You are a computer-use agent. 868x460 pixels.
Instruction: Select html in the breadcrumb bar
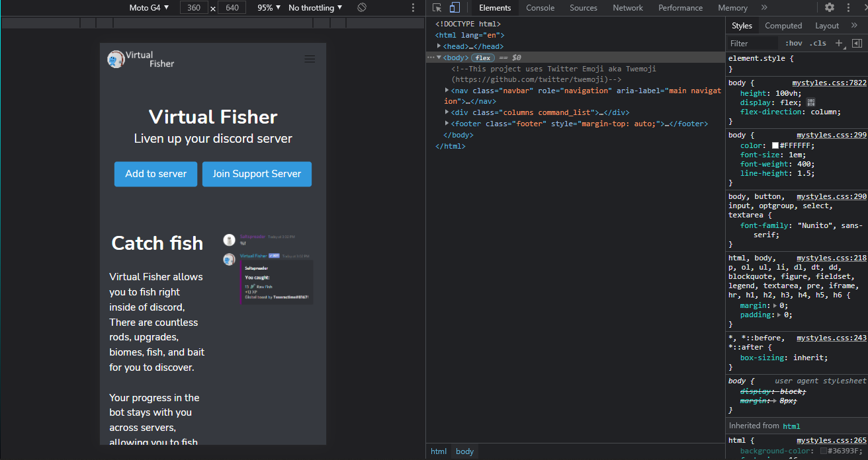pyautogui.click(x=439, y=451)
